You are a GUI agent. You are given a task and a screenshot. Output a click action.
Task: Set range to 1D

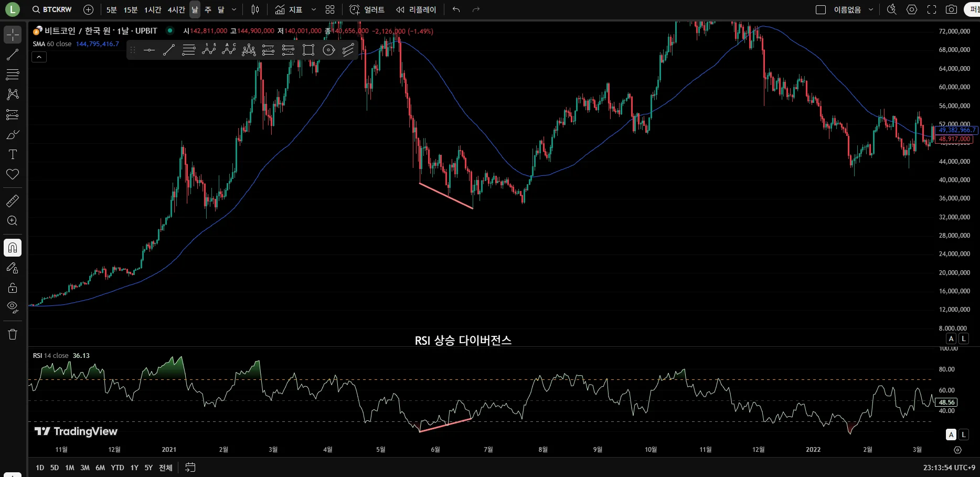[40, 468]
